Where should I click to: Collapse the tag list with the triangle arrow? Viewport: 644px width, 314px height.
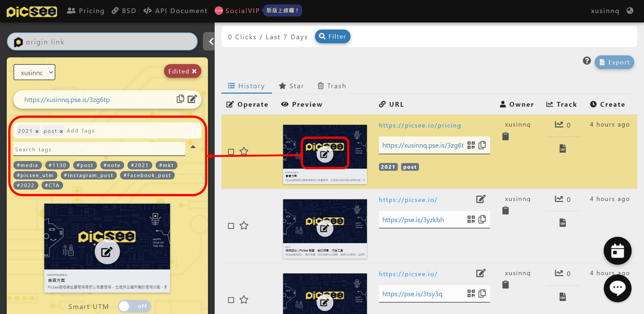tap(193, 147)
